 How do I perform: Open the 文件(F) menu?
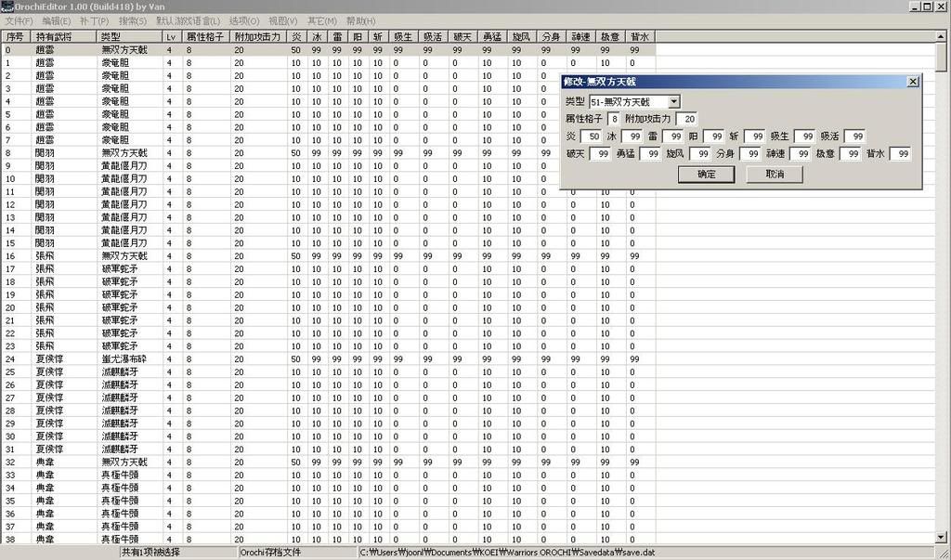click(x=20, y=20)
